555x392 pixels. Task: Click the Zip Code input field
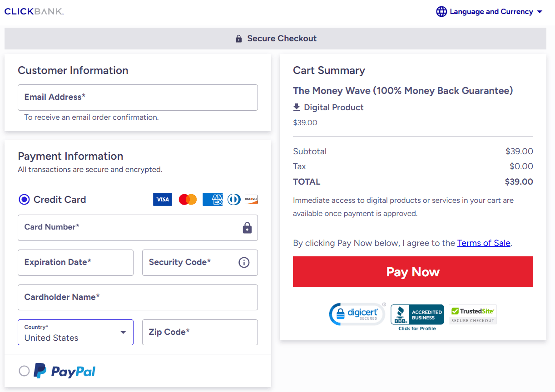(200, 332)
